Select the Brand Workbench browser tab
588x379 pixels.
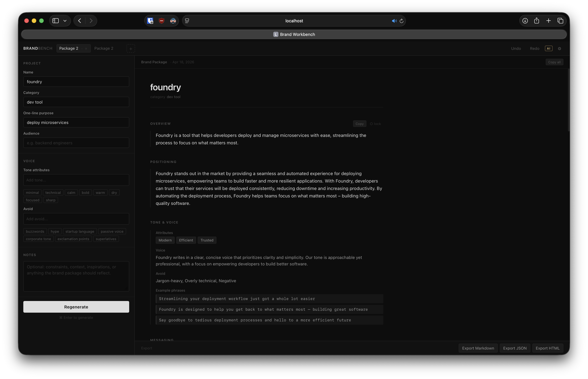click(294, 34)
